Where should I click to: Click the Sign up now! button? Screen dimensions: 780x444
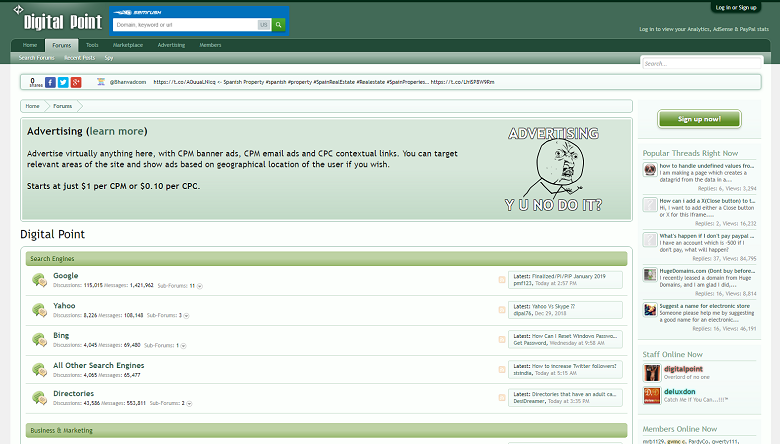point(699,119)
